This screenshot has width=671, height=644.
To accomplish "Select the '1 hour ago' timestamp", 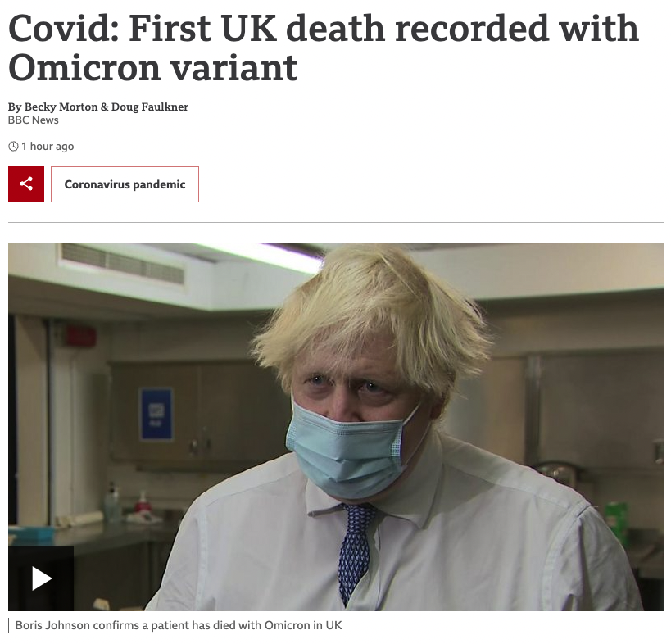I will click(x=48, y=147).
